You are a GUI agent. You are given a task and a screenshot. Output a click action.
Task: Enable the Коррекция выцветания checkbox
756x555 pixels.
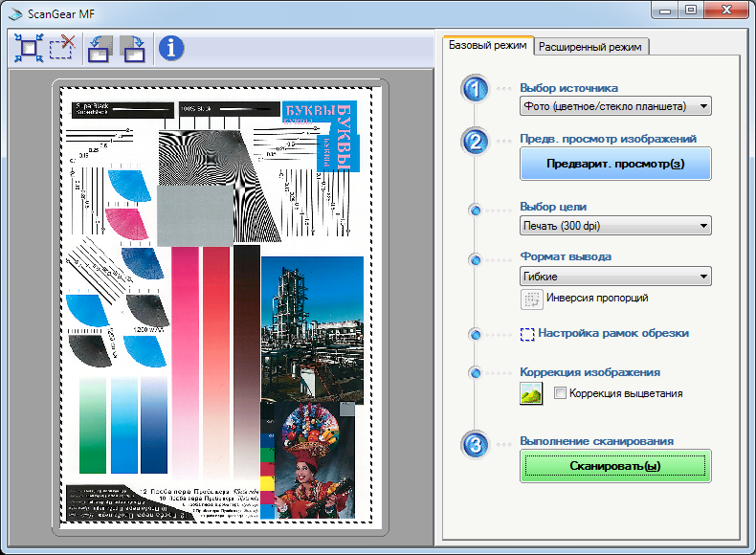560,393
